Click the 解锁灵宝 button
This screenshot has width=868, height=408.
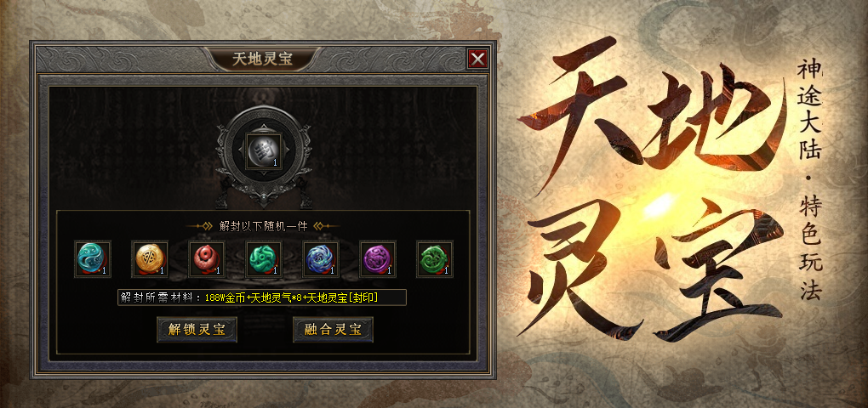point(197,330)
